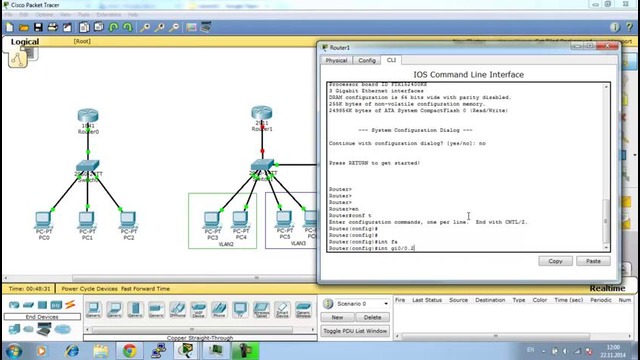The image size is (640, 360).
Task: Select the Hubs device category icon
Action: (x=42, y=305)
